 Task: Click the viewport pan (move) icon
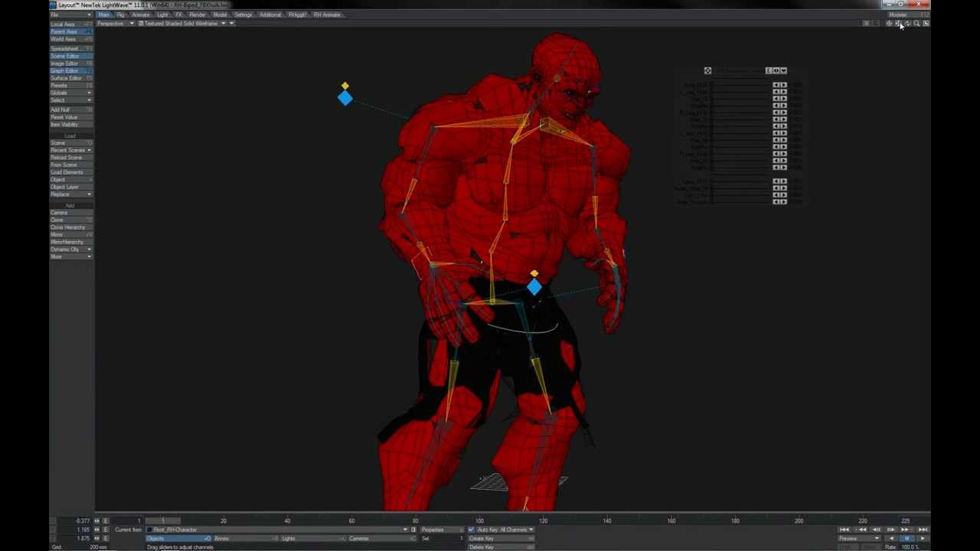point(889,24)
